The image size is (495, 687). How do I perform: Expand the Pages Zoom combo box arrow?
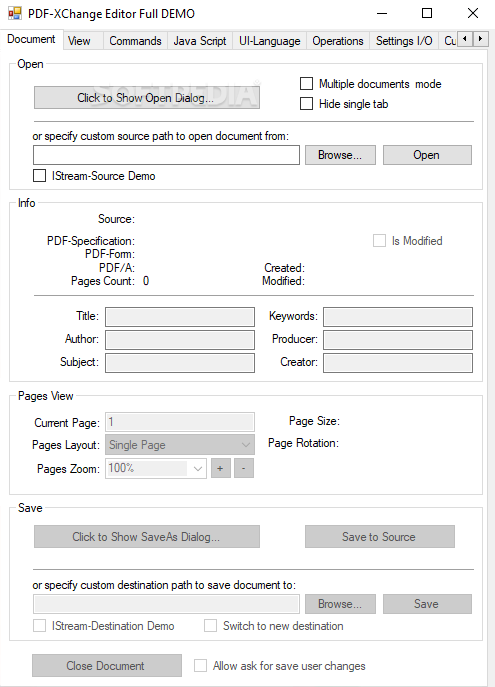coord(198,469)
